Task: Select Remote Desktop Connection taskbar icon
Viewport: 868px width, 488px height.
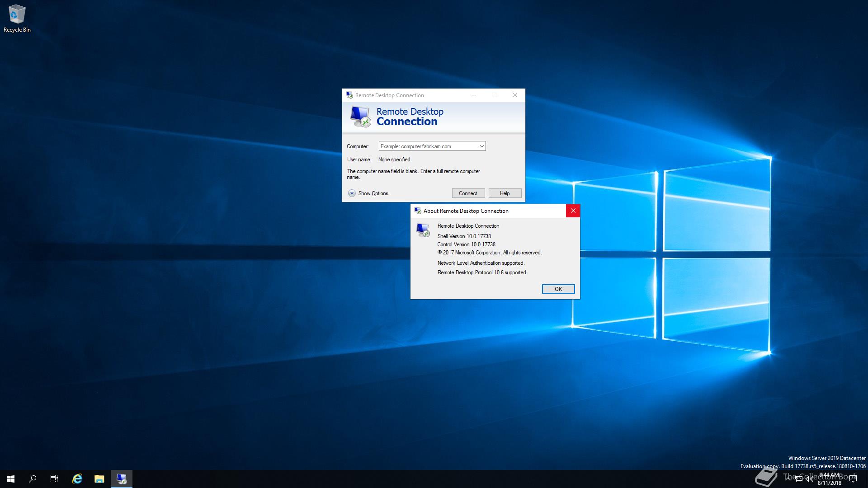Action: pyautogui.click(x=122, y=479)
